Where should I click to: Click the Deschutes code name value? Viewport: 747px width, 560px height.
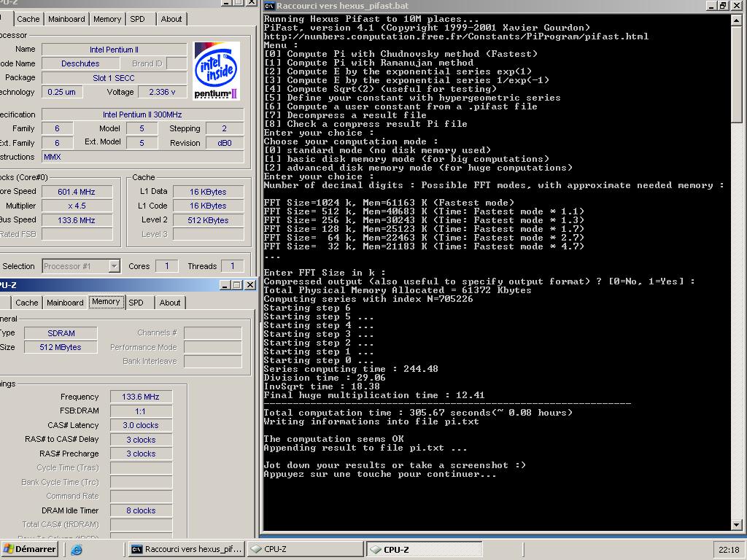pos(80,63)
